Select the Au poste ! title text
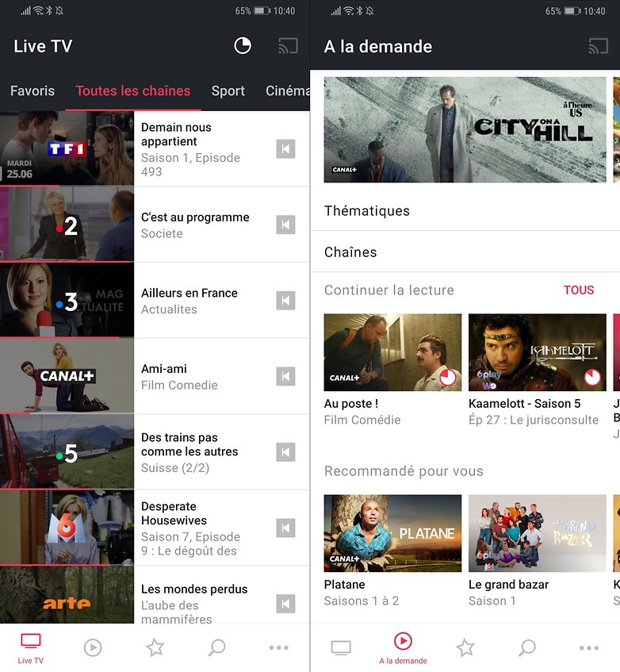Image resolution: width=620 pixels, height=672 pixels. (351, 403)
